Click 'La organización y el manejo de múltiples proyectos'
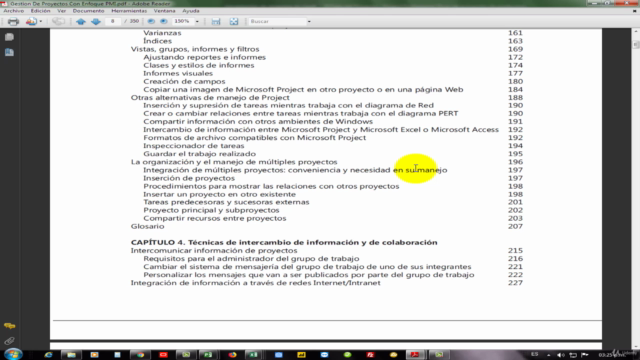Image resolution: width=640 pixels, height=360 pixels. [234, 162]
